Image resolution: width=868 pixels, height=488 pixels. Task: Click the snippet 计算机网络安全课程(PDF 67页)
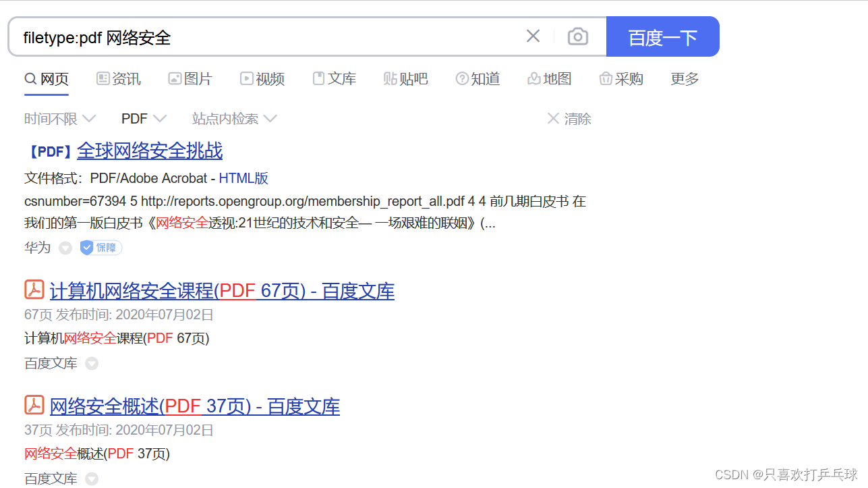click(117, 338)
